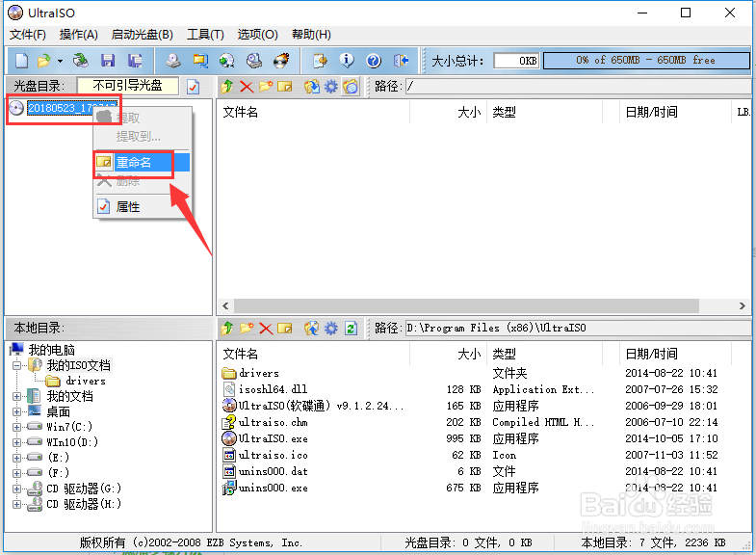Open the 文件(F) menu

tap(28, 35)
